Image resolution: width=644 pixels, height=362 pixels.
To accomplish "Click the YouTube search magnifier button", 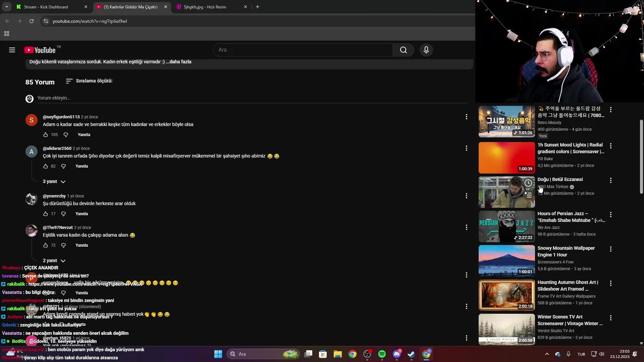I will click(x=404, y=50).
